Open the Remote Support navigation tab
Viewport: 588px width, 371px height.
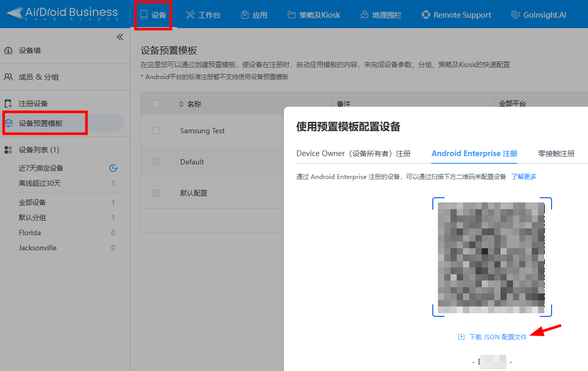tap(456, 15)
